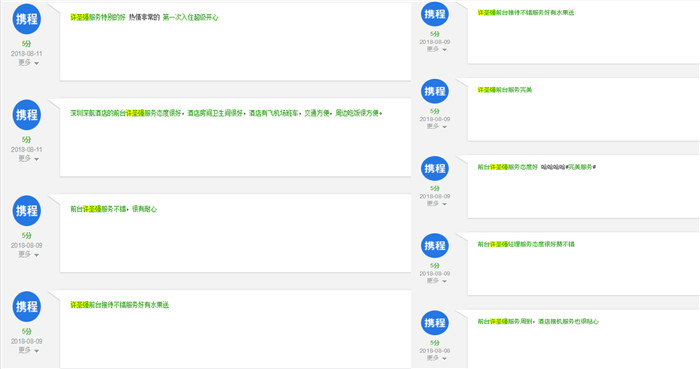
Task: Click the review text '经理服务态度很好赞不错'
Action: tap(541, 244)
